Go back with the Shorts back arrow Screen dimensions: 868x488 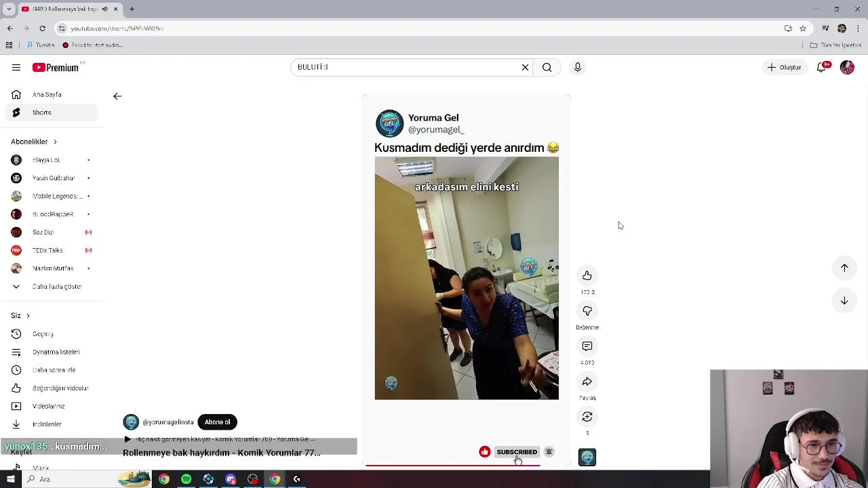(117, 96)
